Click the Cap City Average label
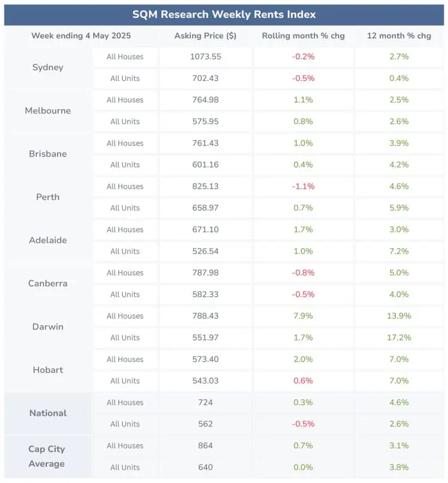The width and height of the screenshot is (448, 483). tap(47, 457)
